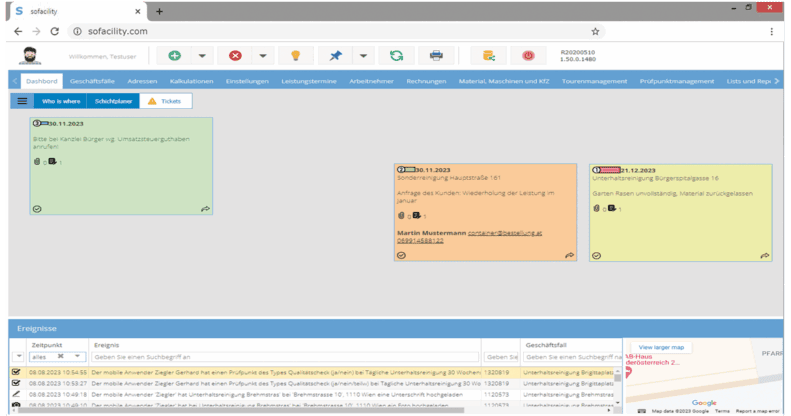Open the Einstellungen menu

pyautogui.click(x=247, y=81)
